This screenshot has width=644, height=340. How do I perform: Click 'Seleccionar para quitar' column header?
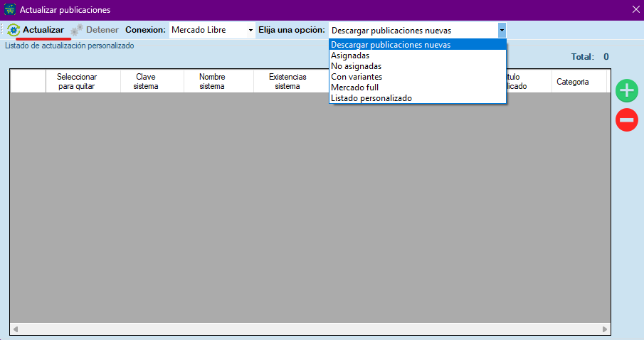pyautogui.click(x=77, y=81)
